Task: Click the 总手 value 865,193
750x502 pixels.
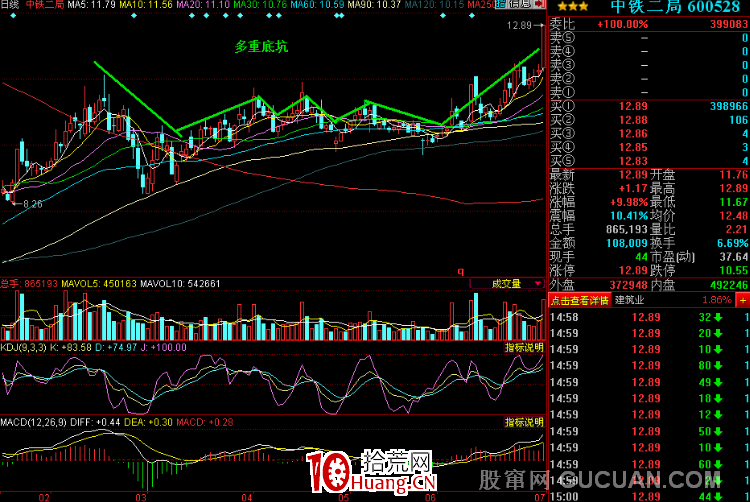Action: pyautogui.click(x=627, y=229)
